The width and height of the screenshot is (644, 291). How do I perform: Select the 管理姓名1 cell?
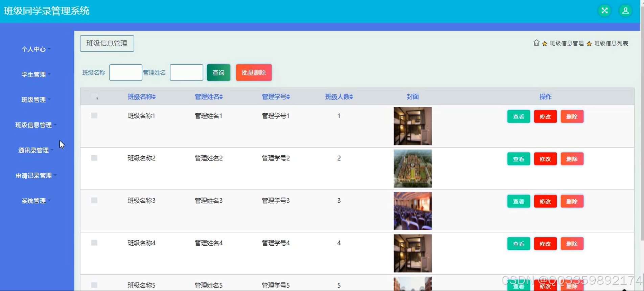pos(208,116)
